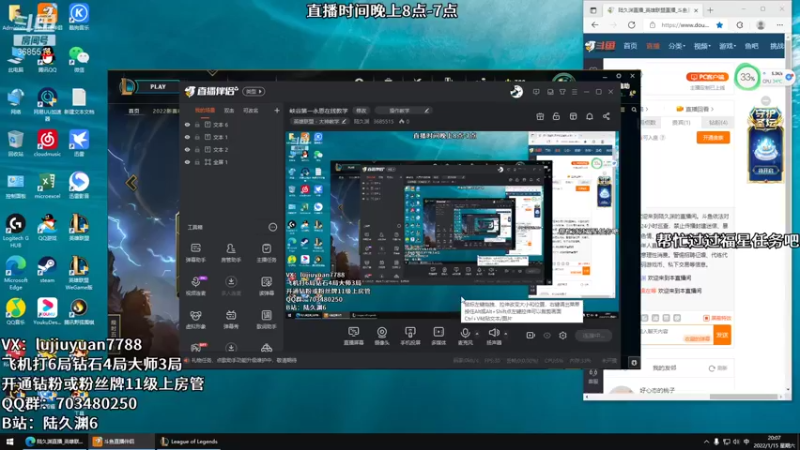This screenshot has height=450, width=800.
Task: Click the Edge address bar URL
Action: [685, 24]
